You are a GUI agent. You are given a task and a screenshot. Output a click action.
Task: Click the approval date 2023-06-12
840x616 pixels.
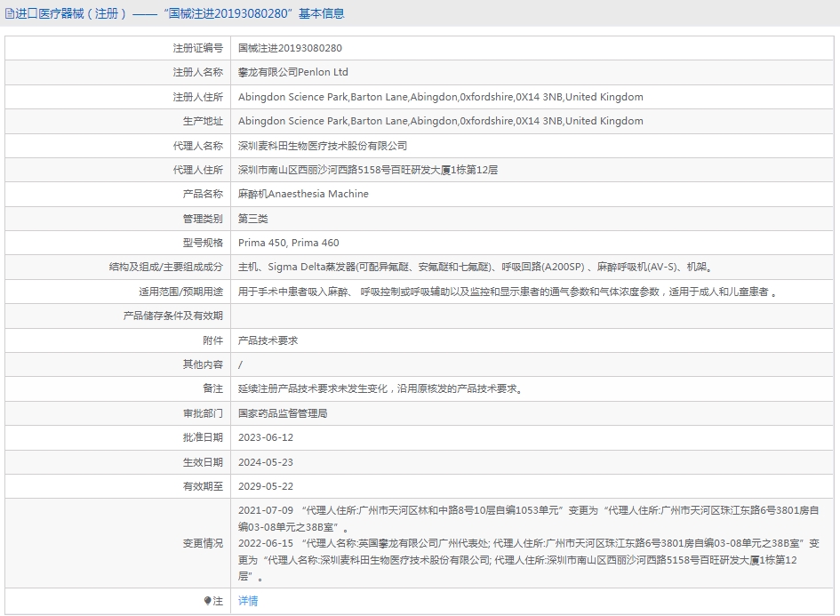265,438
